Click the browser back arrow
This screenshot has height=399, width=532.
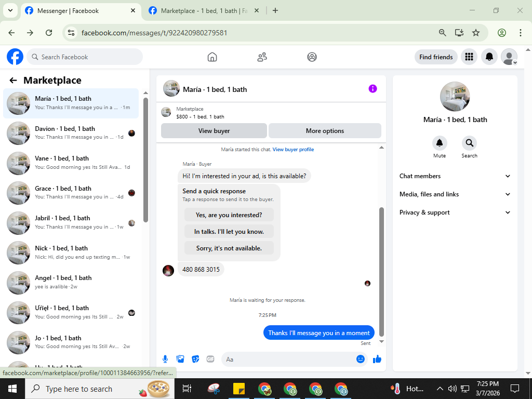[11, 33]
